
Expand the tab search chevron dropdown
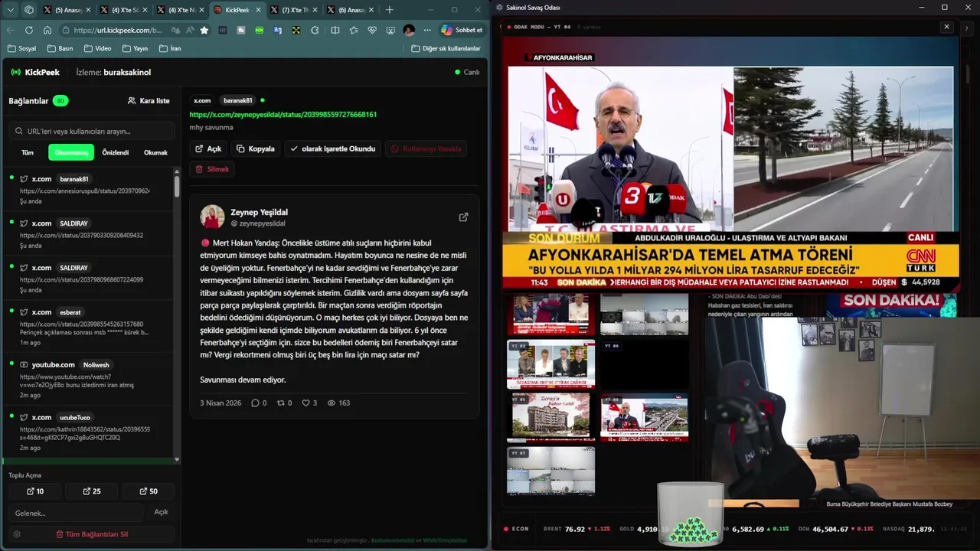(x=11, y=10)
